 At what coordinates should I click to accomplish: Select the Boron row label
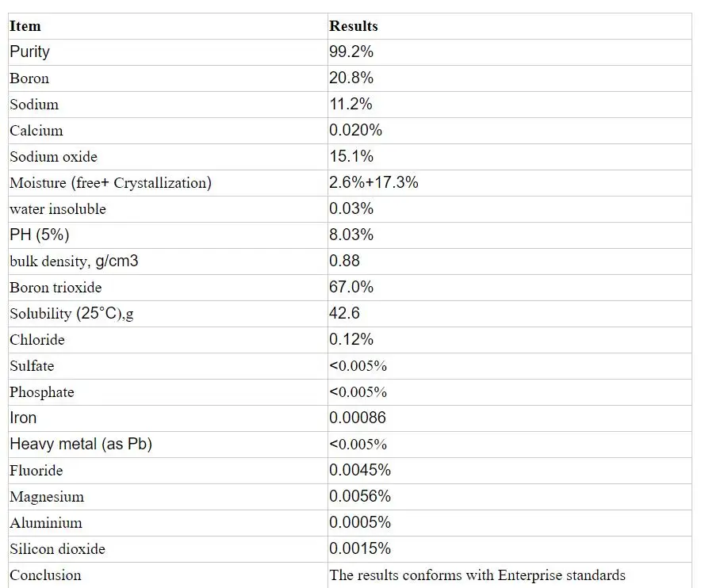coord(29,78)
